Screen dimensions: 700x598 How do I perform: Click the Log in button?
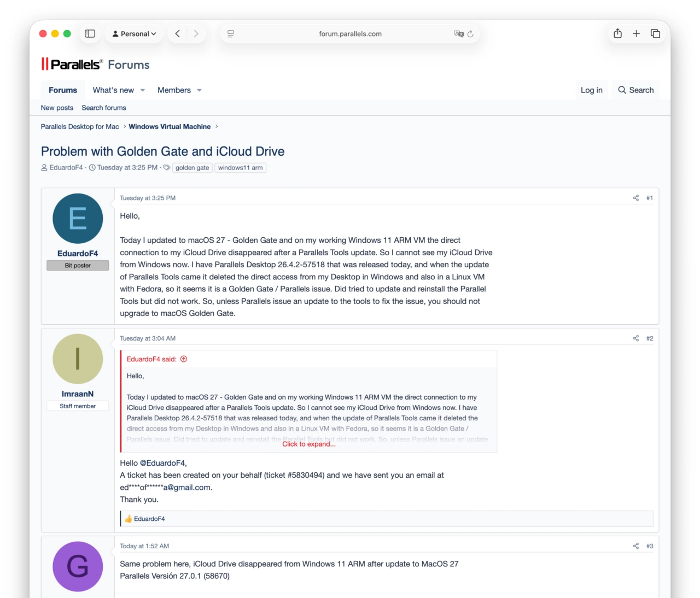[592, 90]
